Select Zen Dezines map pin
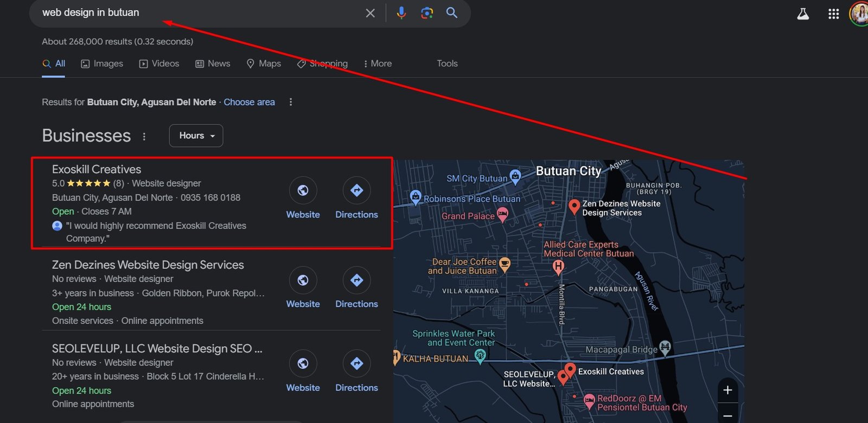This screenshot has width=868, height=423. [574, 206]
